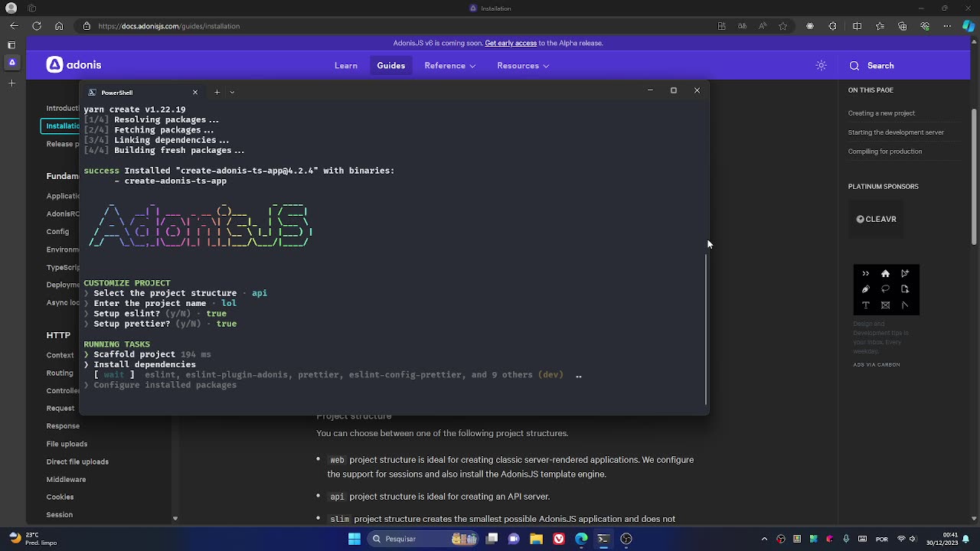Open browser collections icon

[903, 26]
